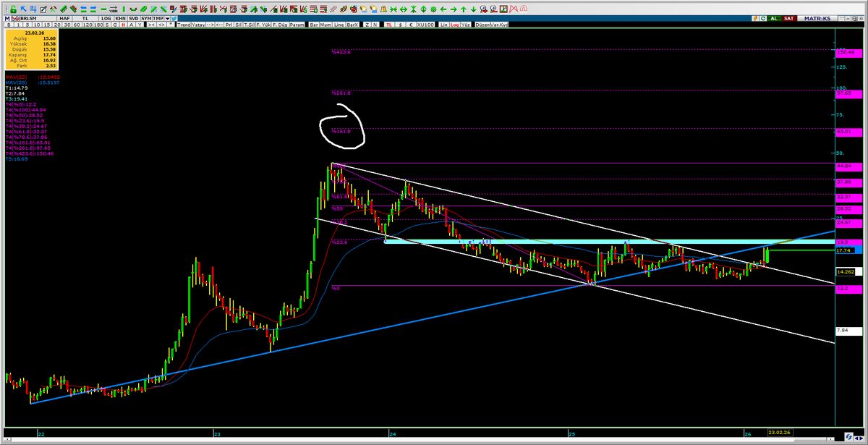The height and width of the screenshot is (445, 868).
Task: Toggle TL currency mode
Action: pos(388,24)
